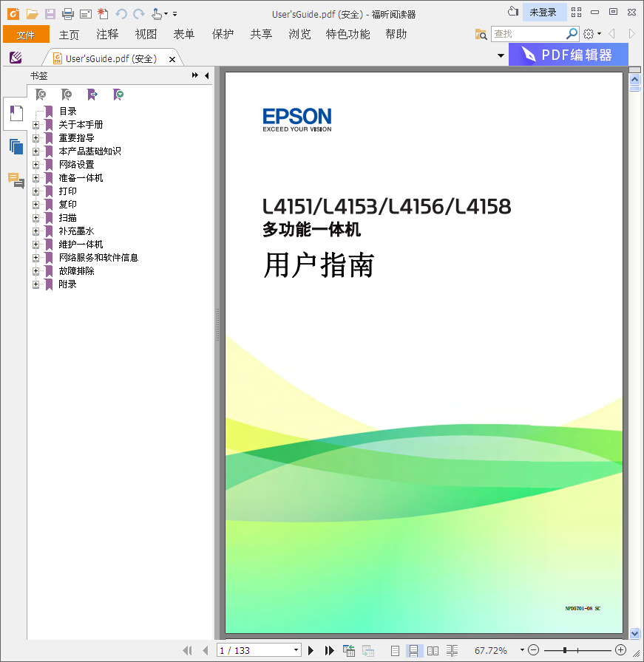The width and height of the screenshot is (644, 662).
Task: Open the 文件 menu
Action: (x=26, y=35)
